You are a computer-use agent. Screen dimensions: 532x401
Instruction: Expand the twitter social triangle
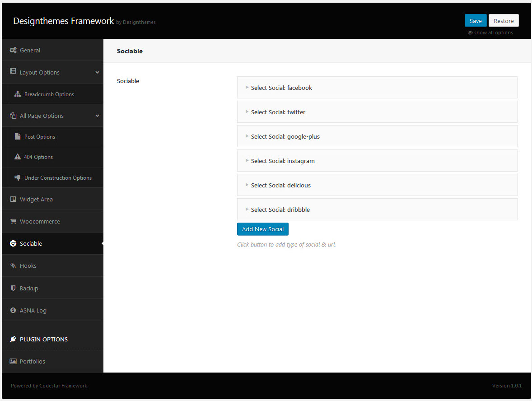click(x=247, y=112)
